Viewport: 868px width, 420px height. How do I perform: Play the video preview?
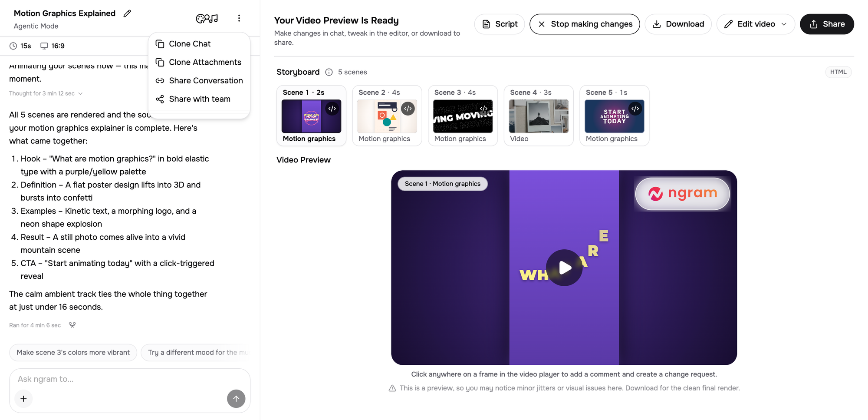pyautogui.click(x=564, y=268)
